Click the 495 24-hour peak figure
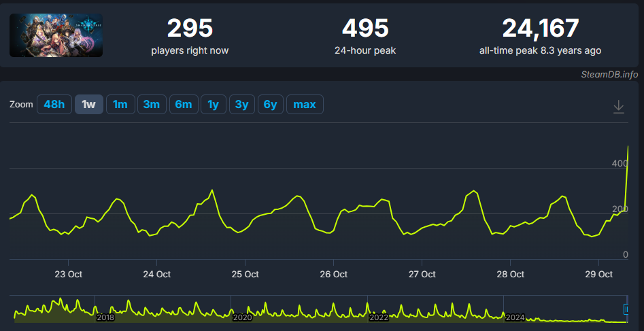 [365, 29]
